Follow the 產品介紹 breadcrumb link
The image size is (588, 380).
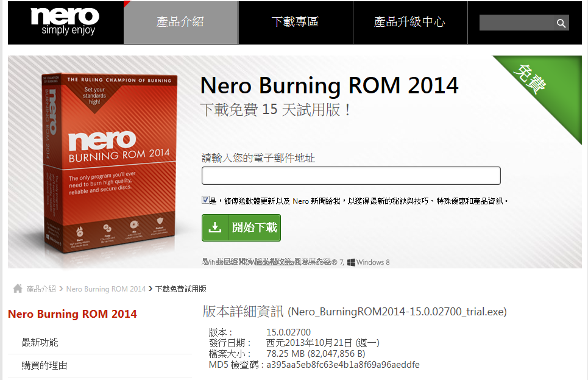41,289
